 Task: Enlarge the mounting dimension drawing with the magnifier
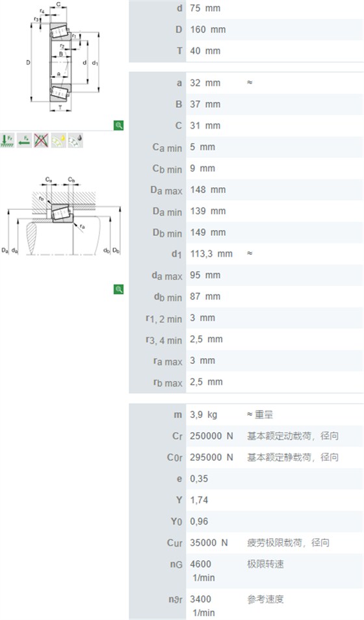coord(119,289)
